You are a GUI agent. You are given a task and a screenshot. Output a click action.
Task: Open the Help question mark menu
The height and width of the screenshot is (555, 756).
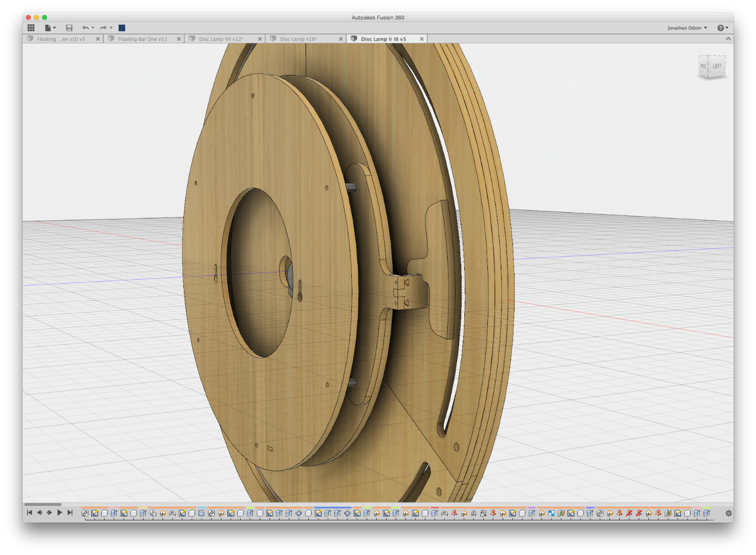point(723,28)
